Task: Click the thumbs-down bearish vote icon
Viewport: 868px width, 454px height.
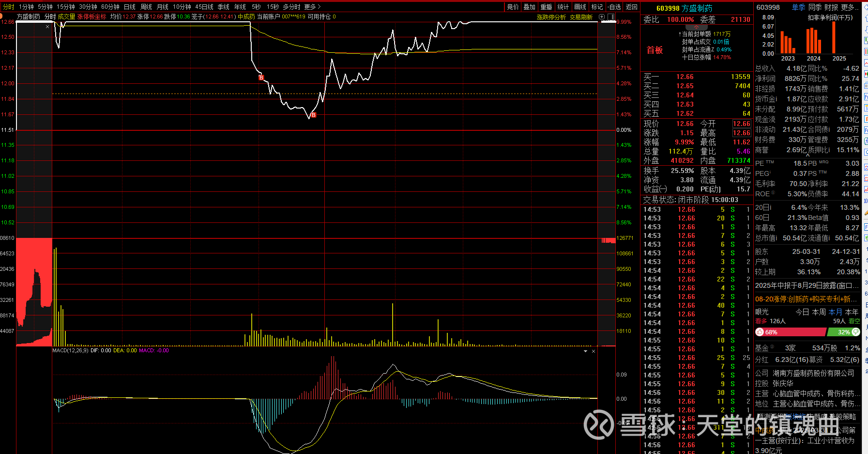Action: 855,332
